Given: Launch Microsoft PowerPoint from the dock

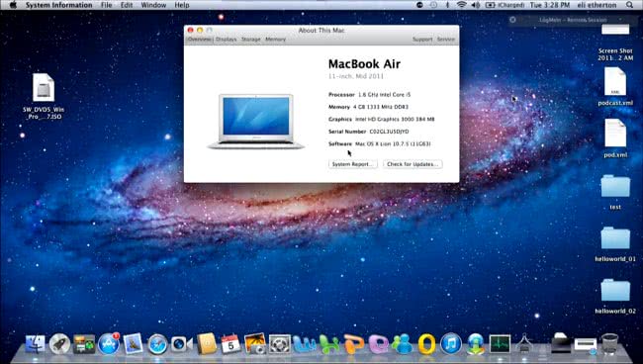Looking at the screenshot, I should pyautogui.click(x=353, y=343).
